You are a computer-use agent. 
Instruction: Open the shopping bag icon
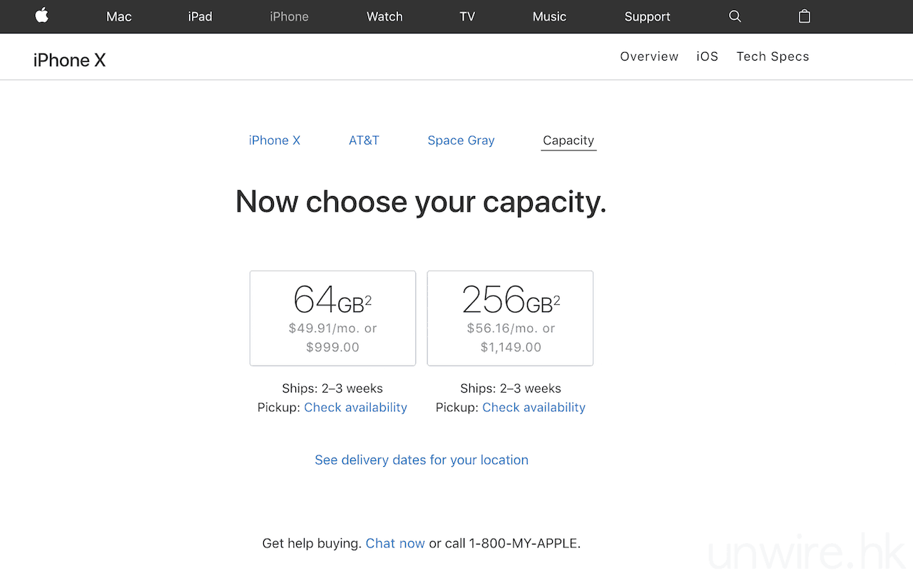click(x=804, y=16)
